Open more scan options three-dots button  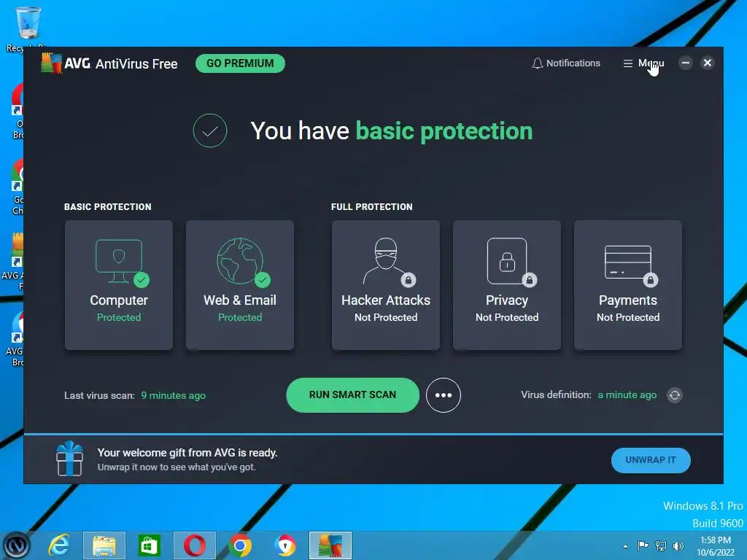[x=443, y=395]
